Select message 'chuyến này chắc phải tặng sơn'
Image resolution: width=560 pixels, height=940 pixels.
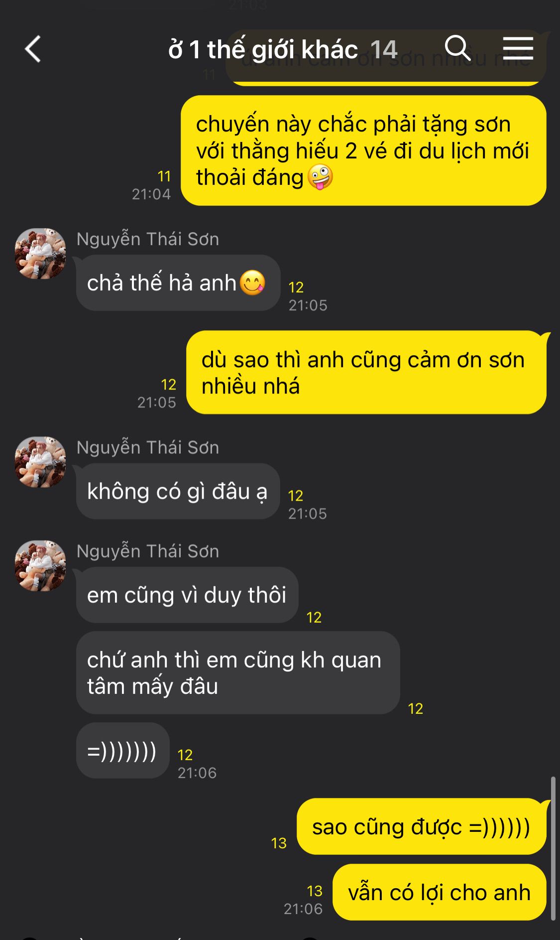point(363,150)
